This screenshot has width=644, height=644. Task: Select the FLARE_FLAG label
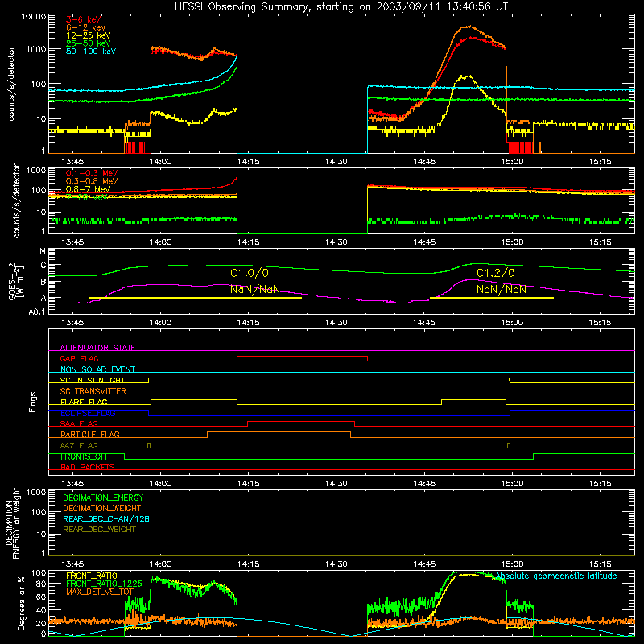(x=84, y=402)
